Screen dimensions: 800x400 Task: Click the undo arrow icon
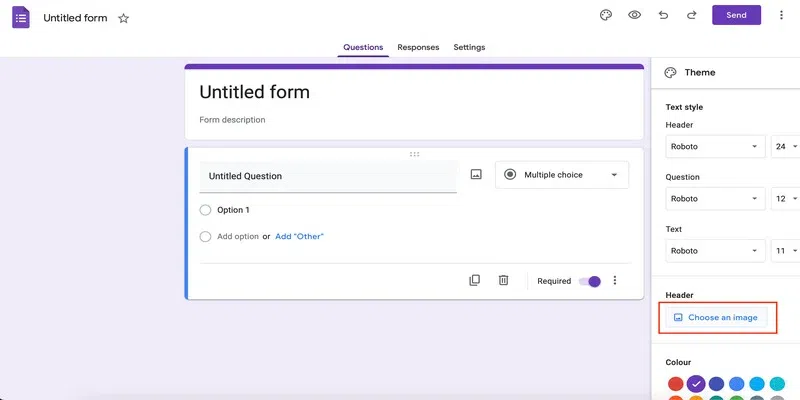click(663, 15)
